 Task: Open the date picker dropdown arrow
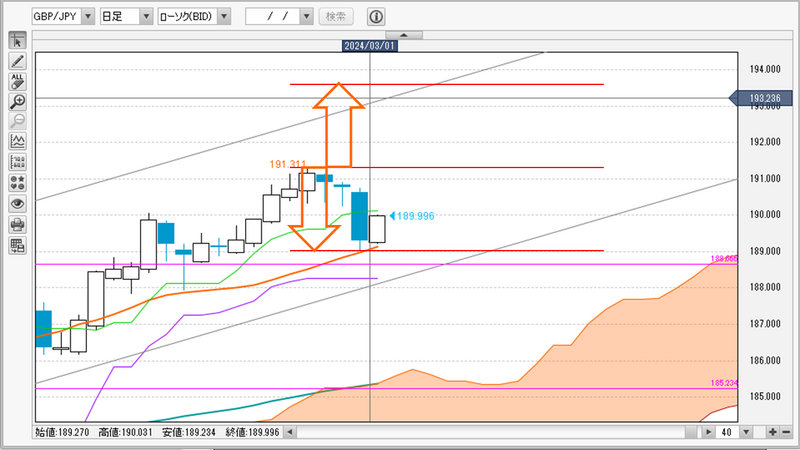pyautogui.click(x=306, y=16)
